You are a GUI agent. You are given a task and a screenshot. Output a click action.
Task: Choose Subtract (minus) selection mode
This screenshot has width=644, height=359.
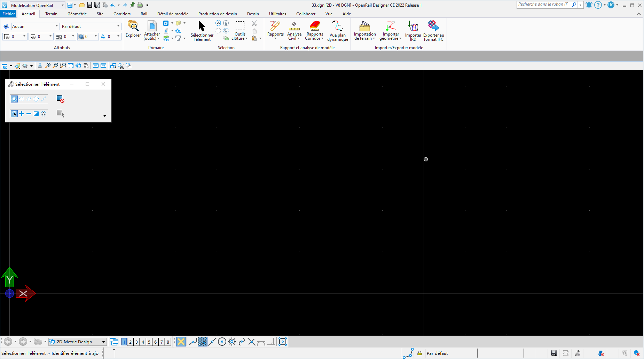(x=29, y=114)
